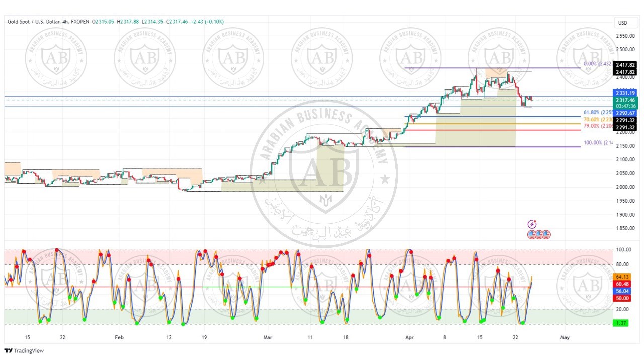Screen dimensions: 644x362
Task: Click the 79.00% Fibonacci level label
Action: coord(598,126)
